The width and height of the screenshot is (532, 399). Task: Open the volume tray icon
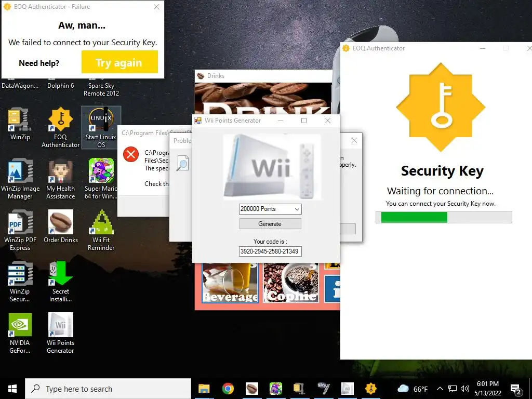[465, 389]
